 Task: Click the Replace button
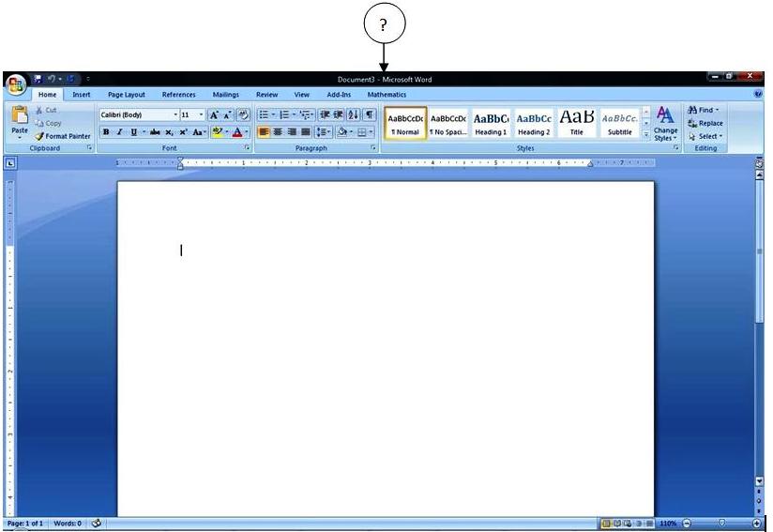click(705, 123)
